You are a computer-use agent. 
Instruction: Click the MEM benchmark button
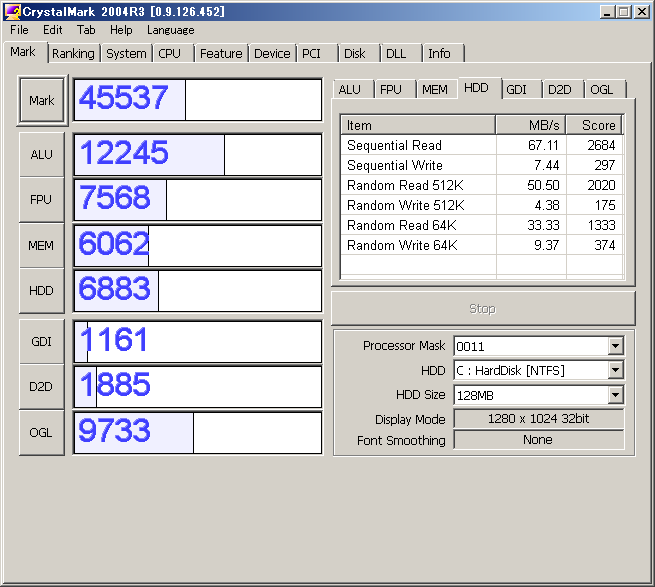[x=41, y=246]
